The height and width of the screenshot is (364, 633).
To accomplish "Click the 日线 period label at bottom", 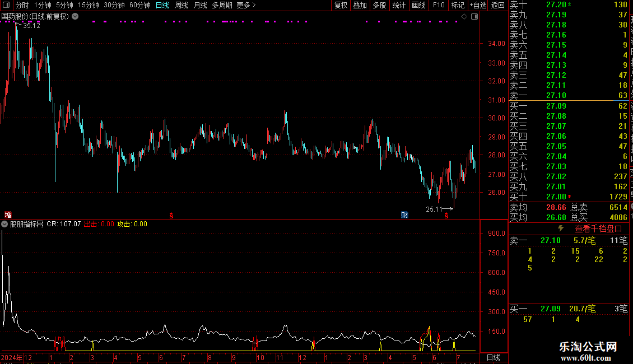I will click(494, 357).
